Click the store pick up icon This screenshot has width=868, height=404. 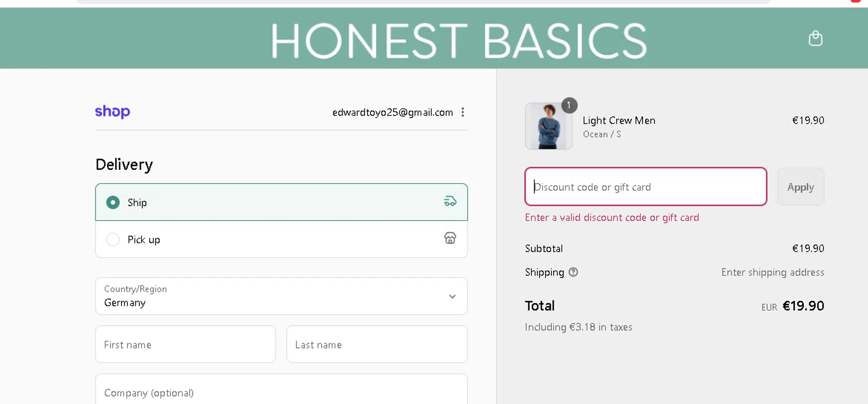[450, 238]
